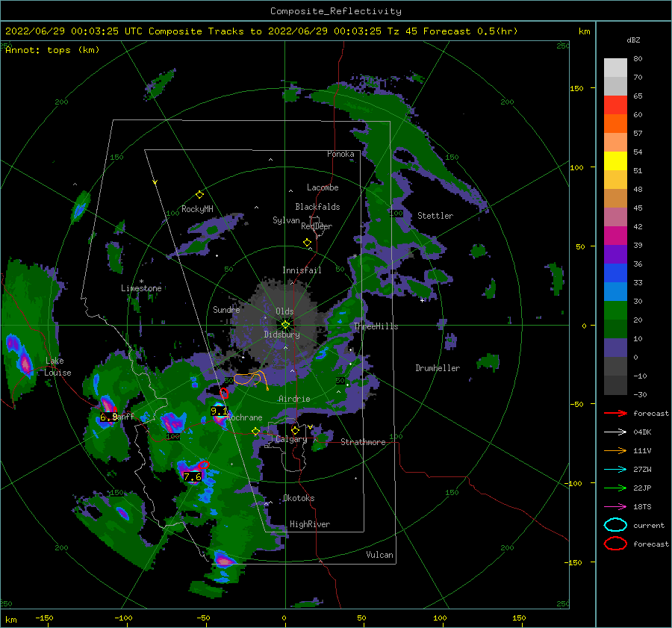Select the magenta 39-42 dBZ swatch
This screenshot has width=672, height=628.
(615, 236)
